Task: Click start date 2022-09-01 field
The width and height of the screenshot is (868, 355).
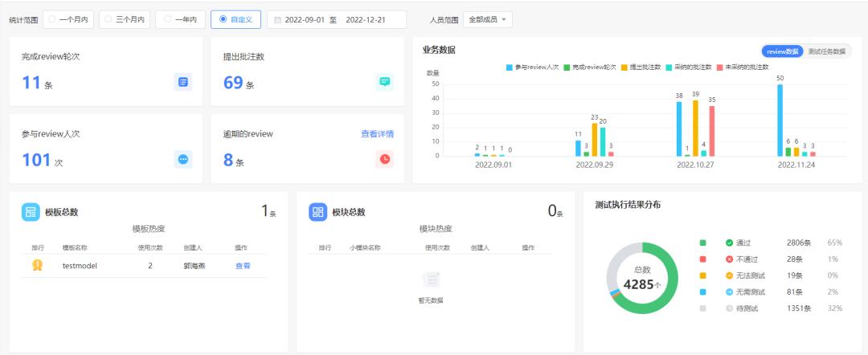Action: point(305,19)
